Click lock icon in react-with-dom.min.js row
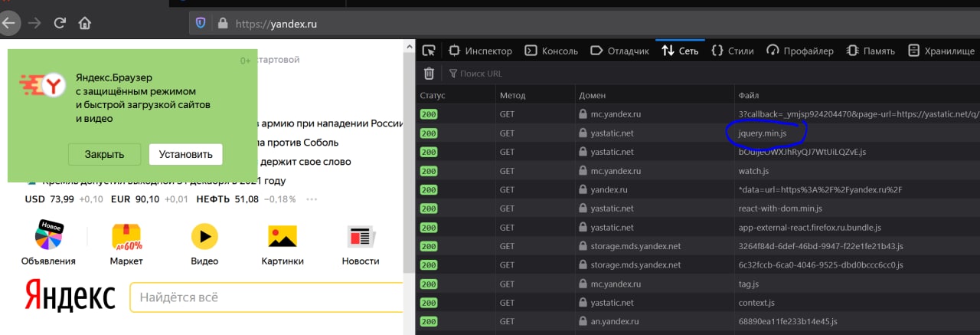Image resolution: width=980 pixels, height=335 pixels. pos(583,209)
